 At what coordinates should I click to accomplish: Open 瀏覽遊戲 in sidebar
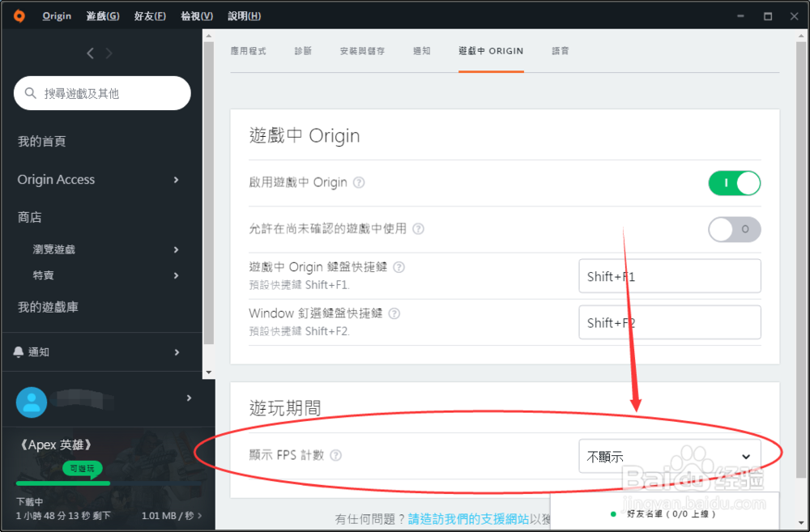(x=54, y=249)
